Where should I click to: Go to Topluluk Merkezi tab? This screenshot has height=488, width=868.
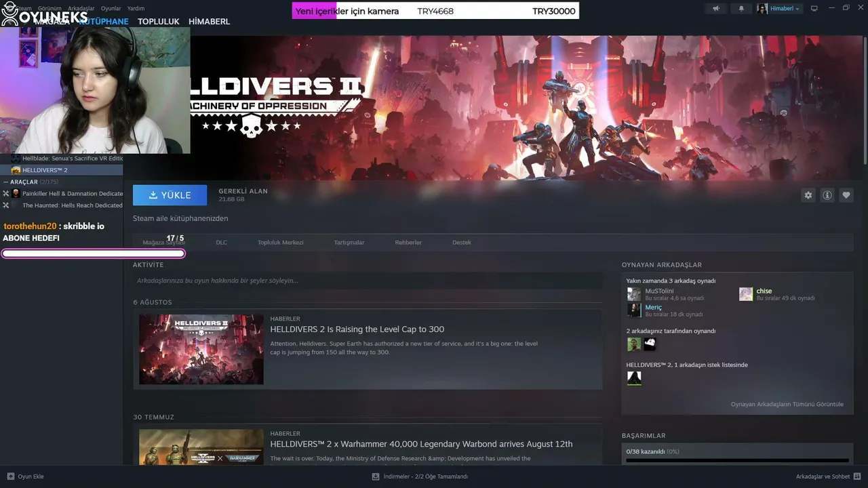tap(281, 242)
